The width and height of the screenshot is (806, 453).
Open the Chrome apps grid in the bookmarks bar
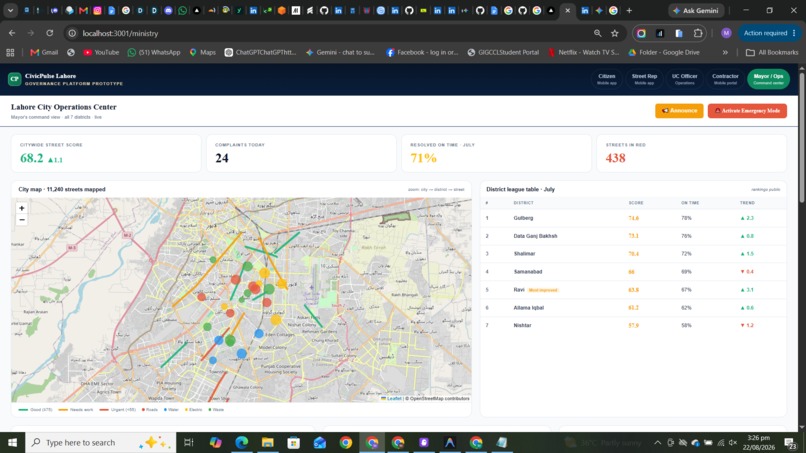(x=10, y=52)
